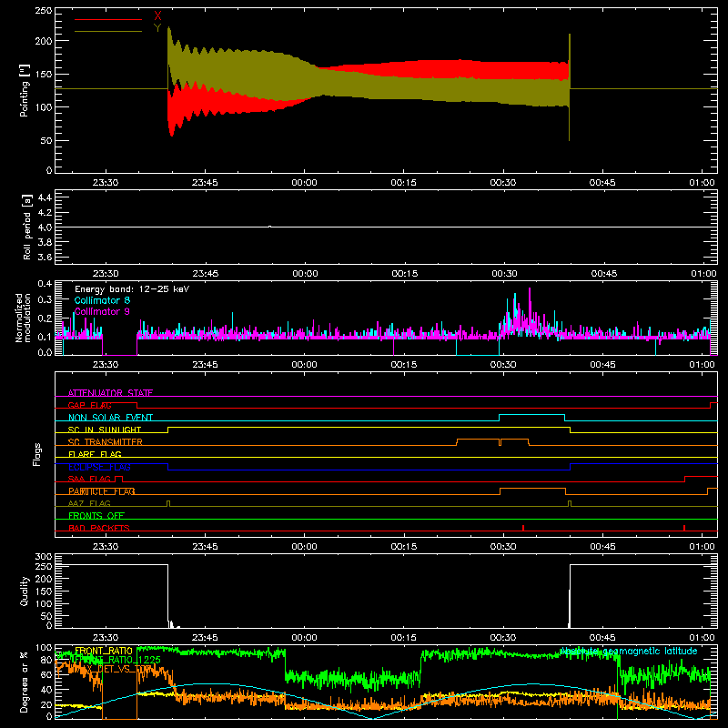Click the red X legend line sample
The height and width of the screenshot is (728, 728).
coord(108,19)
